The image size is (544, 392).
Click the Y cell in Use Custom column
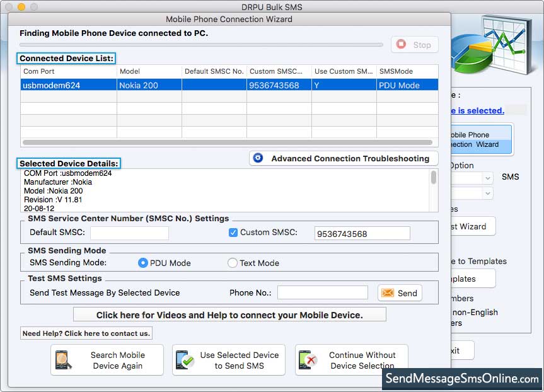344,85
